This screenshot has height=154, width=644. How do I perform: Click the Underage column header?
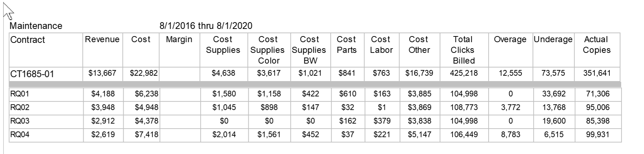(553, 39)
